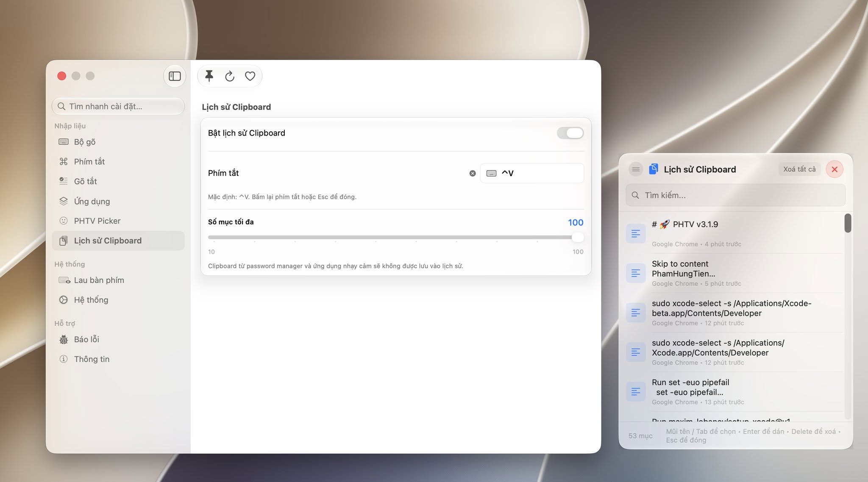This screenshot has width=868, height=482.
Task: Select Lịch sử Clipboard in sidebar
Action: (x=118, y=241)
